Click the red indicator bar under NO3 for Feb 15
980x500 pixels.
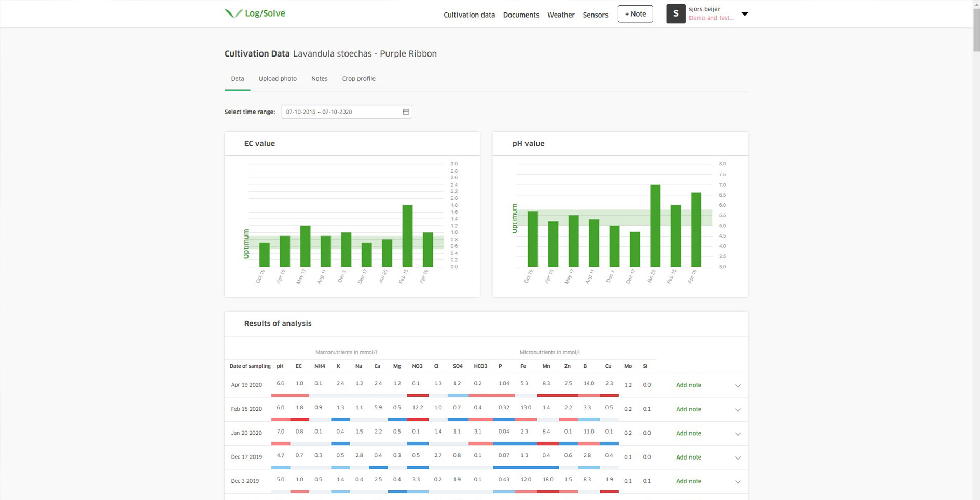(417, 420)
